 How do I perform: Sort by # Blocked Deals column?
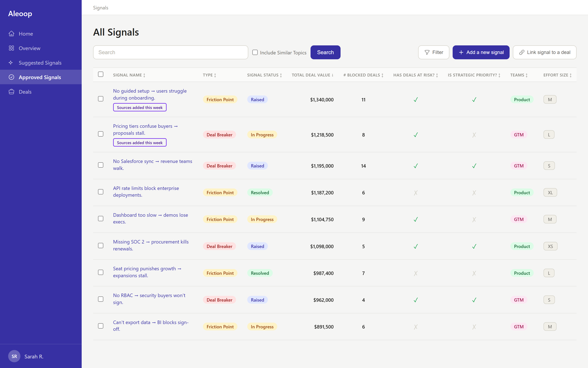coord(363,75)
